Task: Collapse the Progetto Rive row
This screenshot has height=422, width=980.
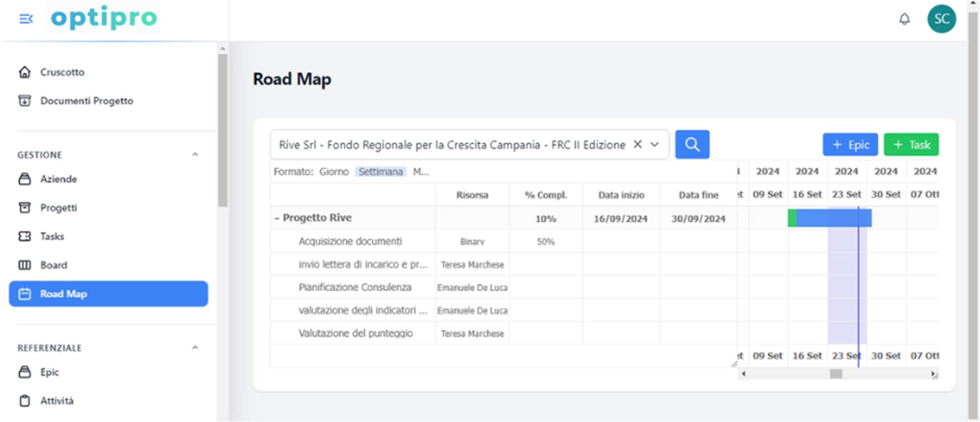Action: tap(277, 219)
